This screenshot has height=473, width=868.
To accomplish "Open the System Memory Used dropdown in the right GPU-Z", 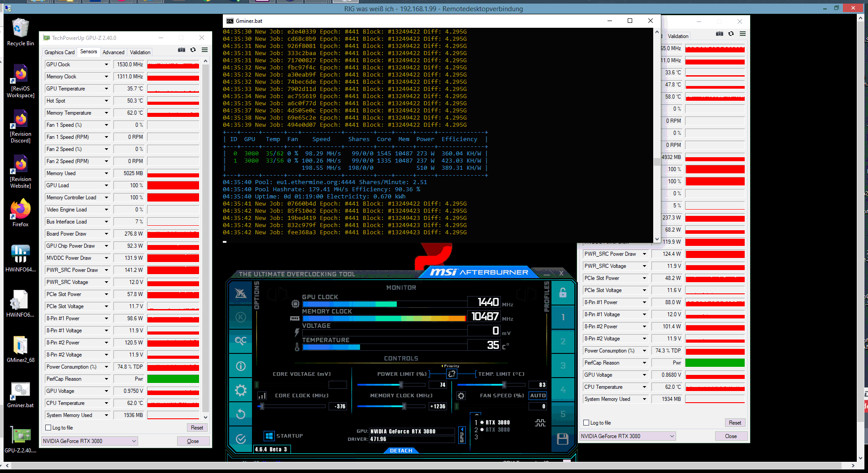I will click(x=644, y=399).
